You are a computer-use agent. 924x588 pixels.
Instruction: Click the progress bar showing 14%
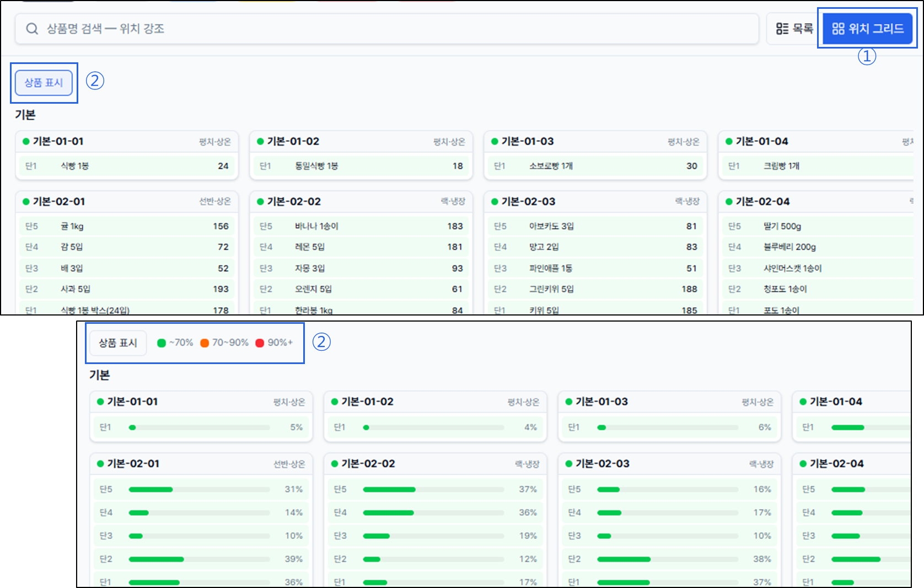point(200,513)
